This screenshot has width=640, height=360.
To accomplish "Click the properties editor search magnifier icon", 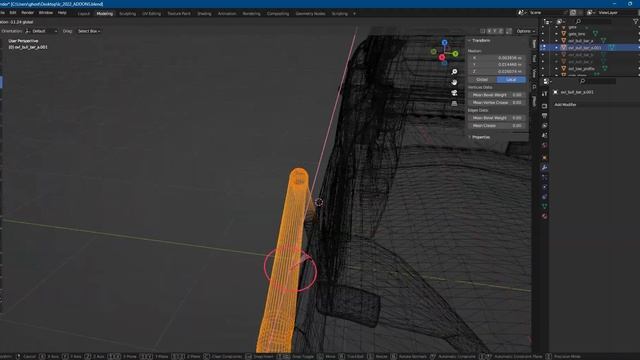I will pyautogui.click(x=582, y=81).
